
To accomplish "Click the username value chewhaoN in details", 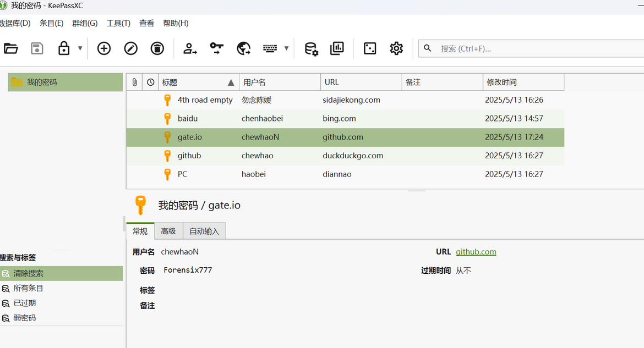I will click(x=180, y=252).
